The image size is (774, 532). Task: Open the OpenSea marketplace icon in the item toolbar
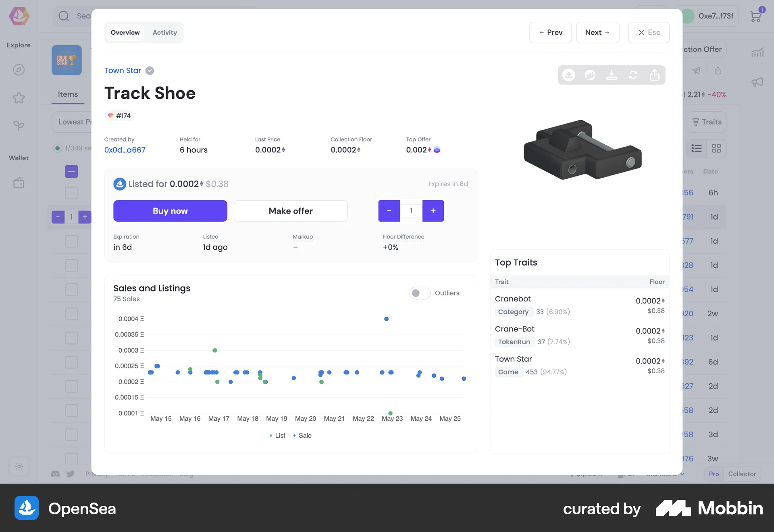tap(569, 75)
